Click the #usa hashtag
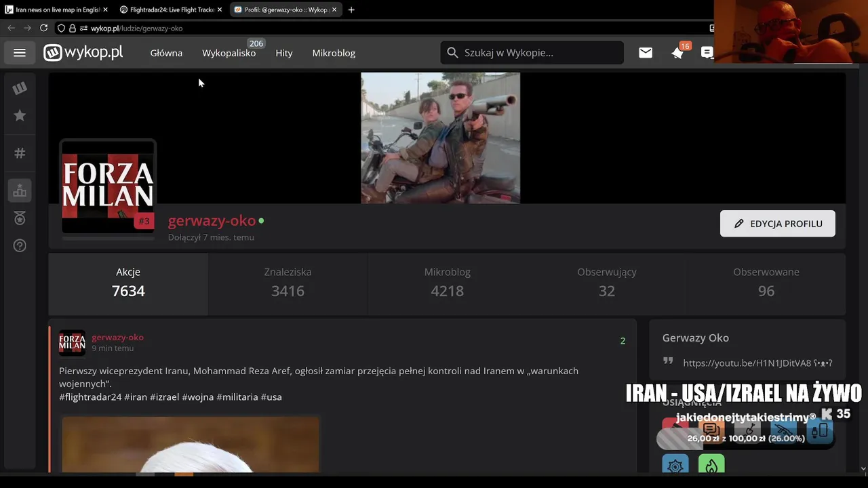 271,396
